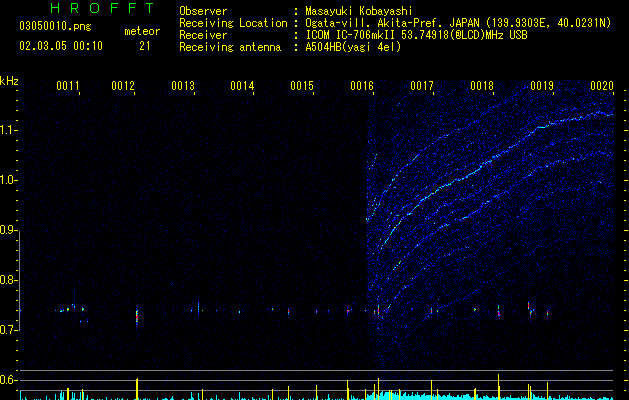
Task: Click the 0.6 frequency axis label
Action: pos(8,380)
